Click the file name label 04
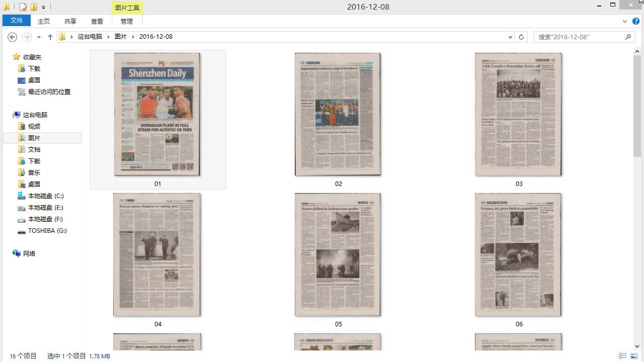The image size is (644, 362). (x=158, y=324)
